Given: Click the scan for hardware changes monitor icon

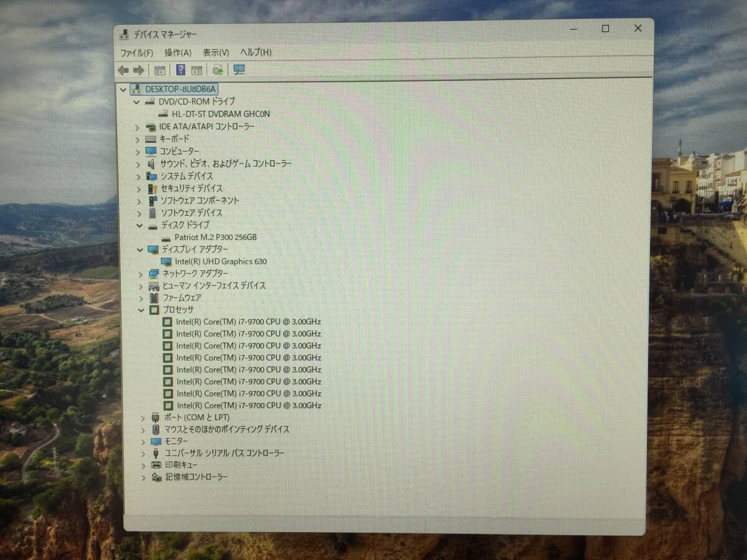Looking at the screenshot, I should point(239,70).
